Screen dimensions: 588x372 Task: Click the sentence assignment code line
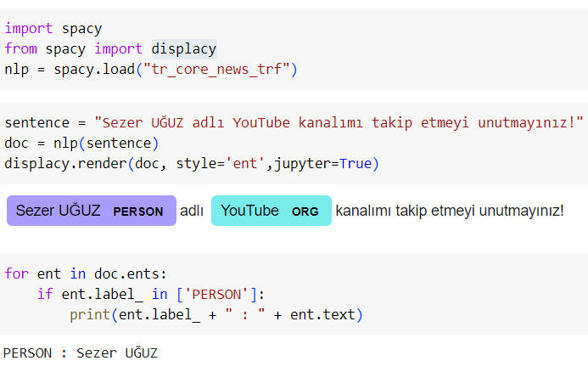coord(294,123)
